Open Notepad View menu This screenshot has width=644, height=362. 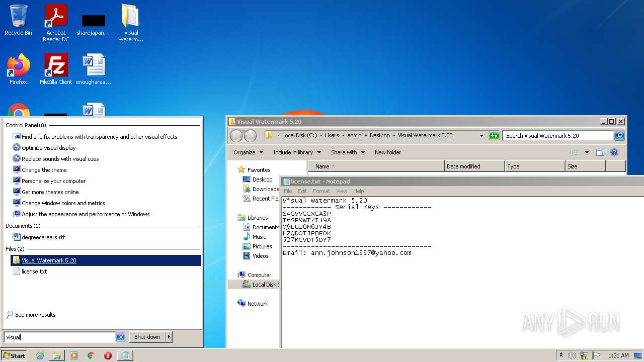coord(342,191)
